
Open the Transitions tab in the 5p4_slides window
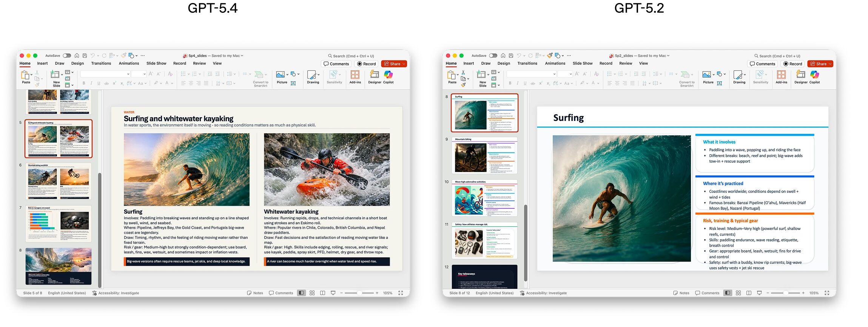[101, 64]
